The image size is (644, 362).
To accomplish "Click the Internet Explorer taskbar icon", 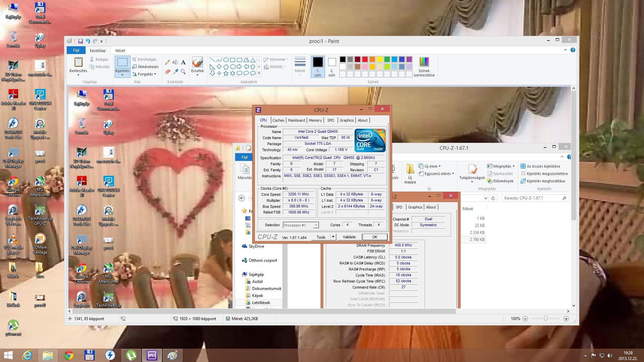I will 27,355.
